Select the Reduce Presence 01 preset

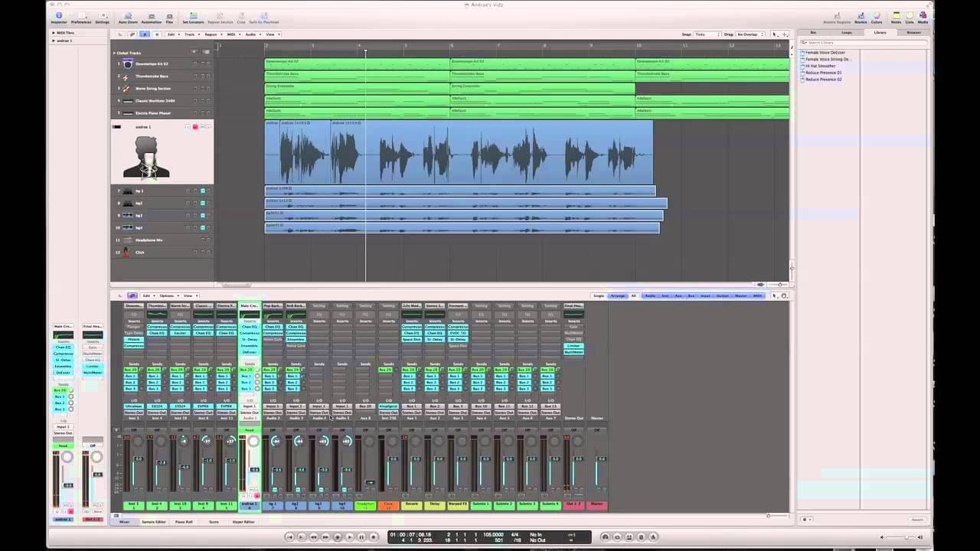[x=823, y=73]
